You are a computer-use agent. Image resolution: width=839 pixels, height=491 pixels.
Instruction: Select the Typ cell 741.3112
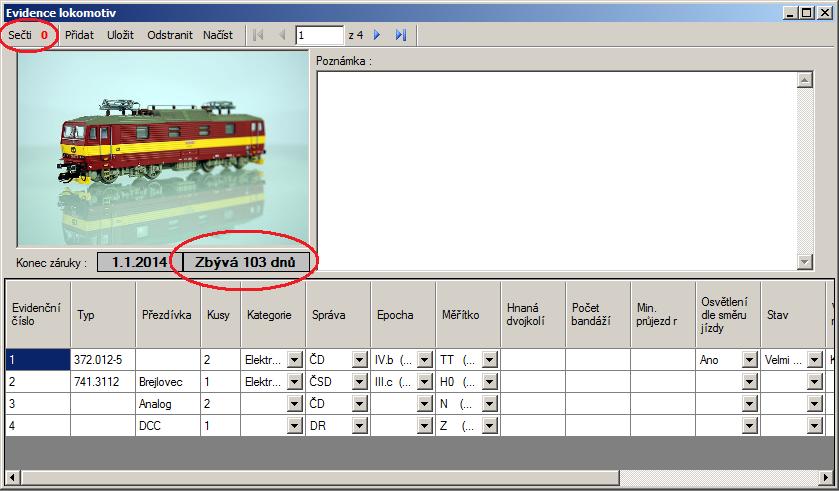click(x=102, y=381)
